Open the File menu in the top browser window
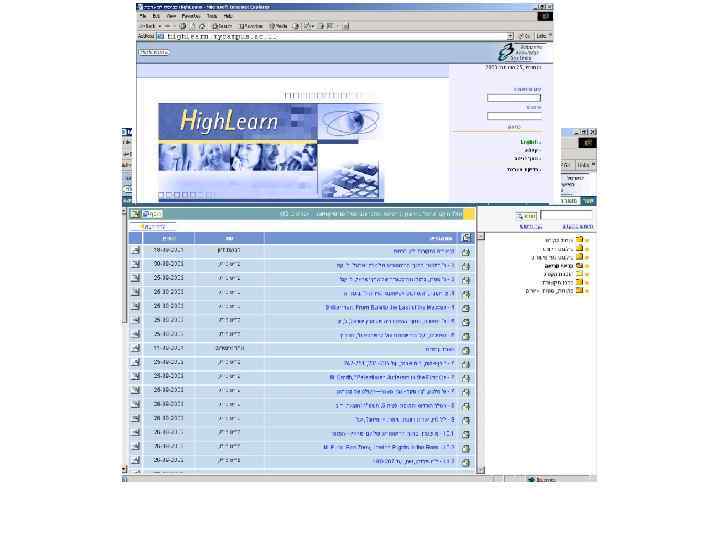This screenshot has width=720, height=540. [x=143, y=16]
